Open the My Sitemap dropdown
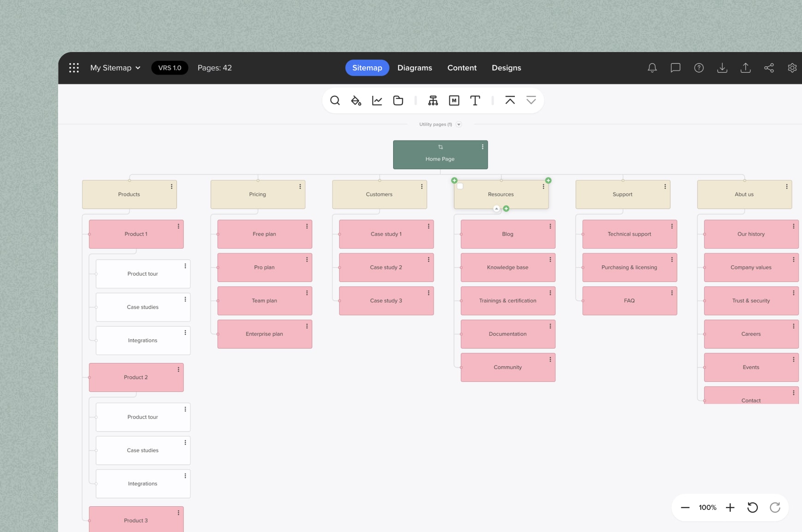This screenshot has width=802, height=532. pyautogui.click(x=115, y=68)
